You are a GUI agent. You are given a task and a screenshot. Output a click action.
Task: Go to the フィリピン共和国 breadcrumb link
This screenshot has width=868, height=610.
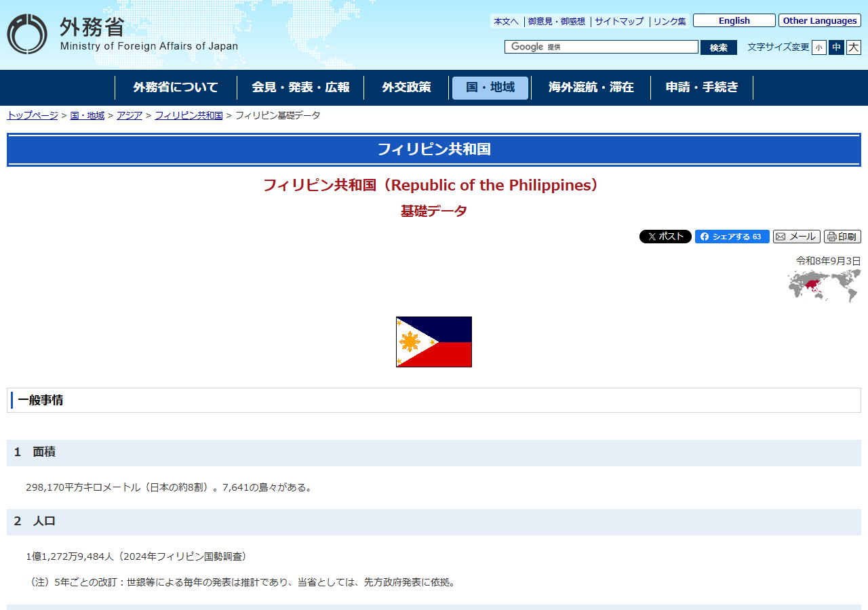(x=189, y=115)
